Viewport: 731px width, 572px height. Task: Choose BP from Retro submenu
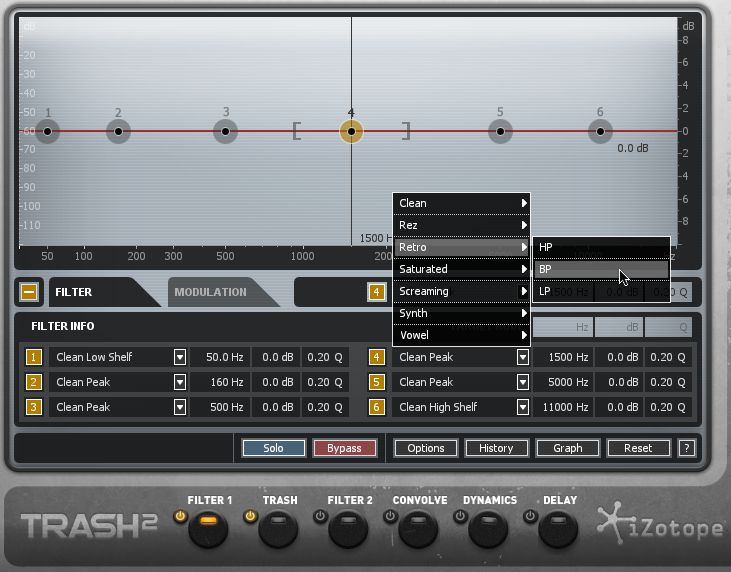tap(601, 269)
